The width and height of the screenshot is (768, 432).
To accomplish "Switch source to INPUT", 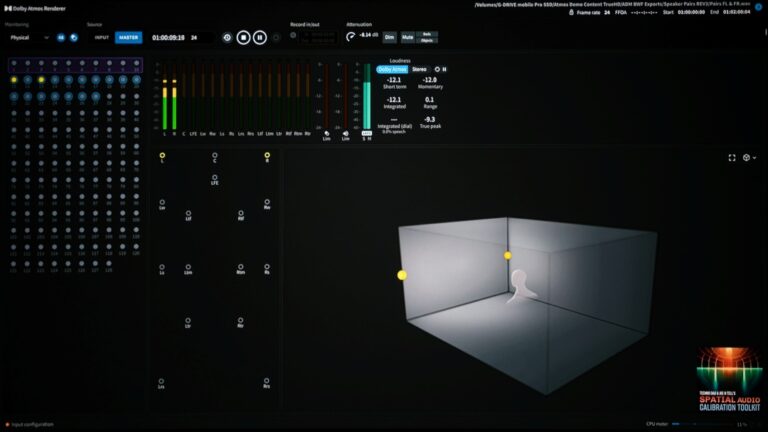I will [x=101, y=38].
